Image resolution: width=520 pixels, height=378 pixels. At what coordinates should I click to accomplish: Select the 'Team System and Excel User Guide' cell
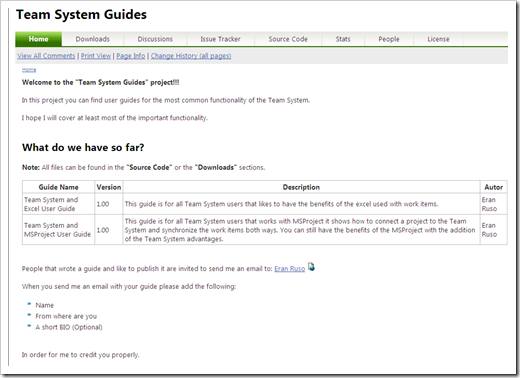pyautogui.click(x=58, y=204)
